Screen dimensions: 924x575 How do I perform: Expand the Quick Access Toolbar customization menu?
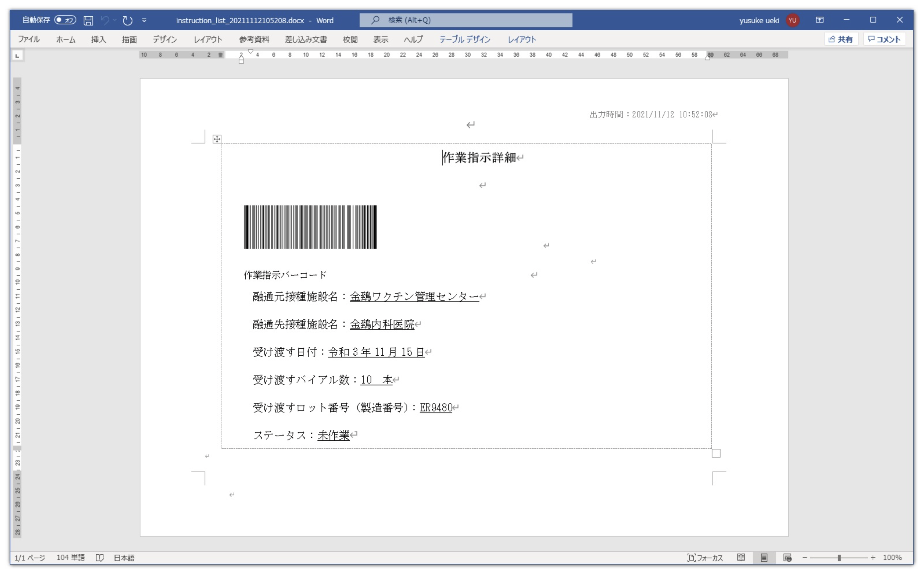pyautogui.click(x=145, y=20)
